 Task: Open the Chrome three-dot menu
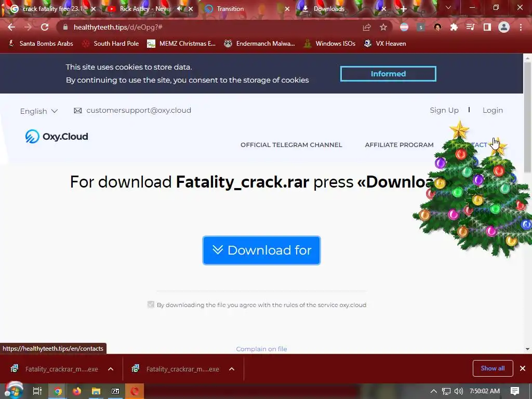[x=521, y=27]
